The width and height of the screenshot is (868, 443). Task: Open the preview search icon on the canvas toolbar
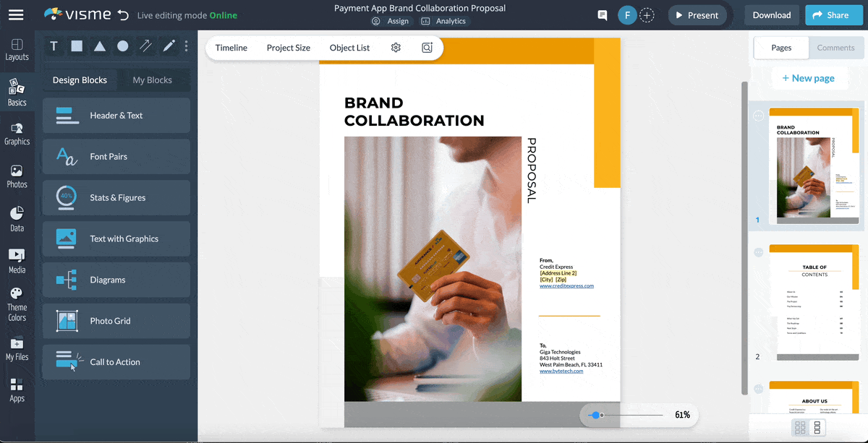tap(427, 47)
